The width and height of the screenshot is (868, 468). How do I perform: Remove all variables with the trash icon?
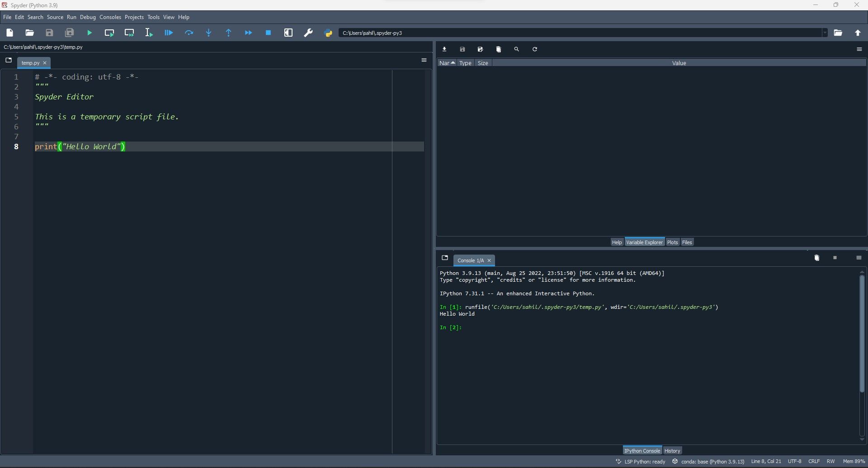coord(499,49)
